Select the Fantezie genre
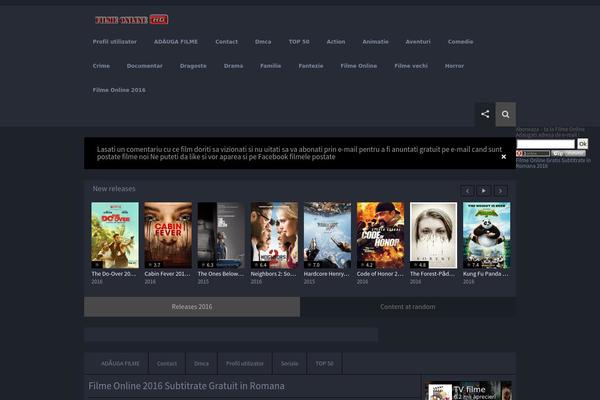 point(311,66)
